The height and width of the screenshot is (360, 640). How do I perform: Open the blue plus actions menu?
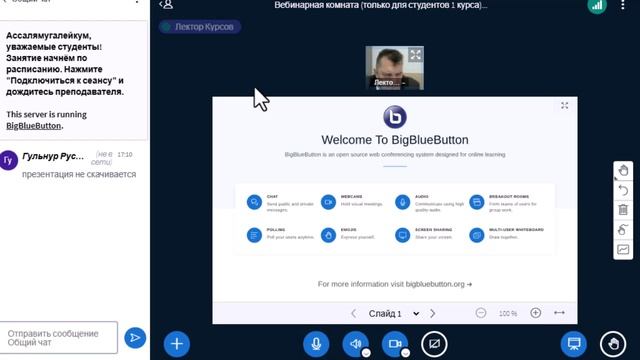click(177, 344)
